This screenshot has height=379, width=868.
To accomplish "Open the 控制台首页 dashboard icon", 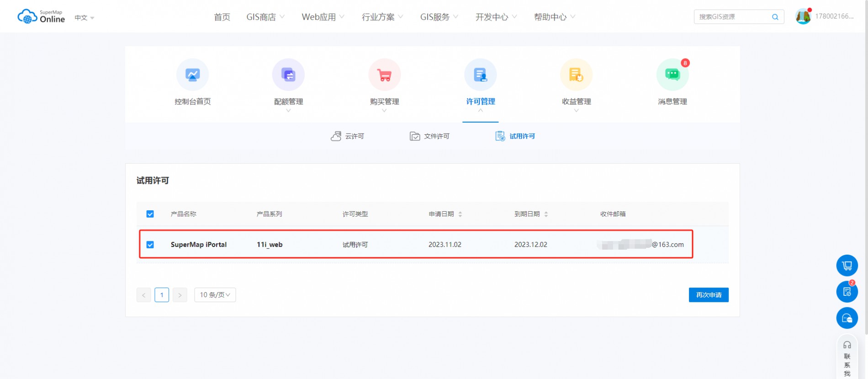I will pos(192,75).
